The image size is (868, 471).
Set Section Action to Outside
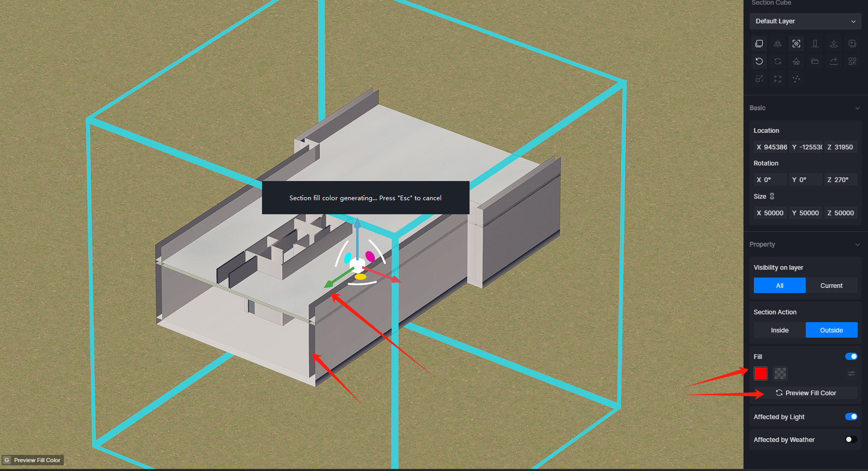[x=831, y=330]
